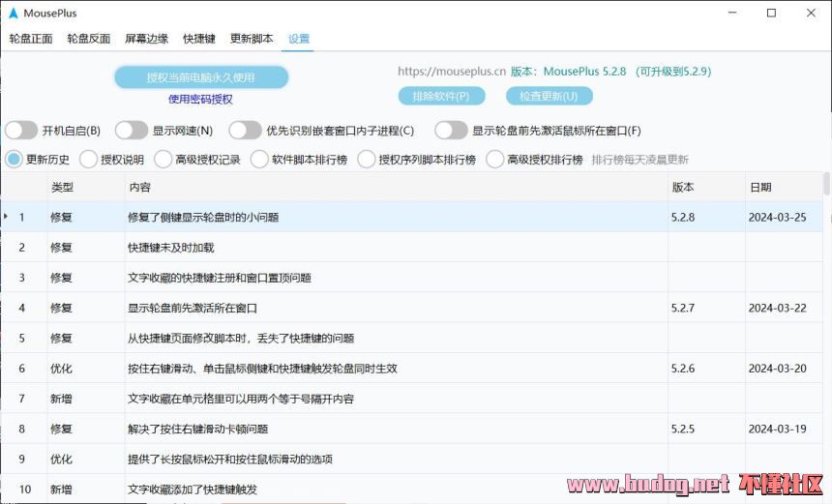Click version cell 5.2.7

[x=706, y=308]
